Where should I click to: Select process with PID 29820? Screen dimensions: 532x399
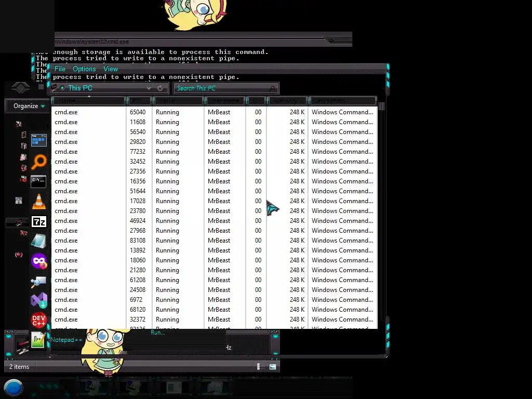click(214, 141)
